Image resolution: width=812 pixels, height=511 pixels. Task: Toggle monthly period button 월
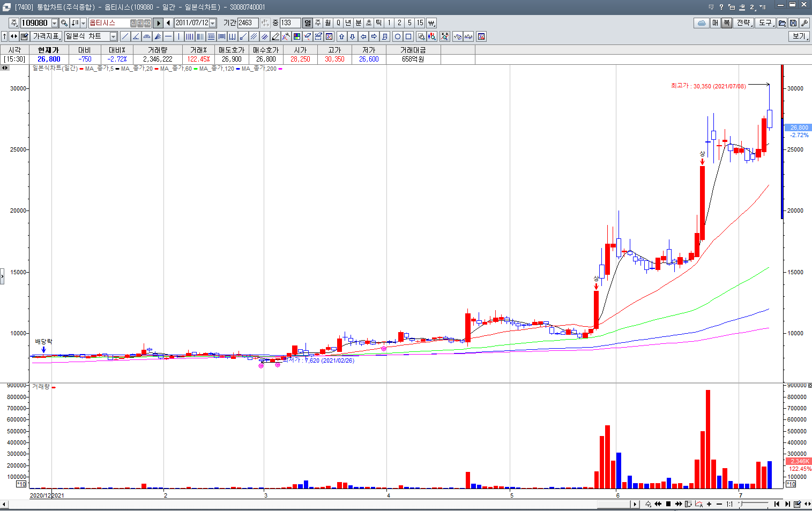click(327, 23)
